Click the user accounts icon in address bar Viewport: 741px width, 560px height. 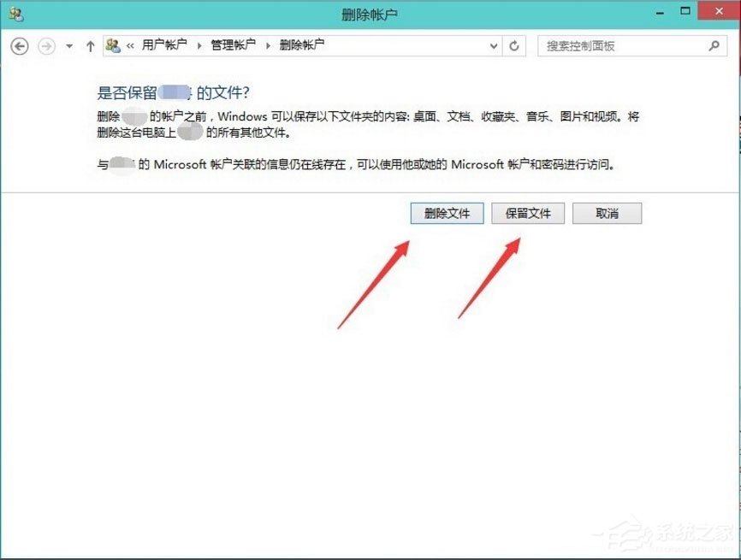point(112,46)
